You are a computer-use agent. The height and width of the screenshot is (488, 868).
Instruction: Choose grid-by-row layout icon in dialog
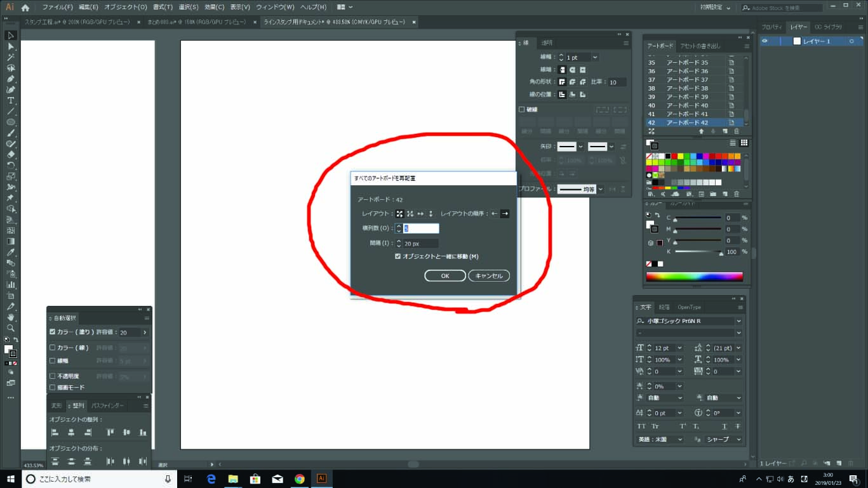pyautogui.click(x=399, y=214)
